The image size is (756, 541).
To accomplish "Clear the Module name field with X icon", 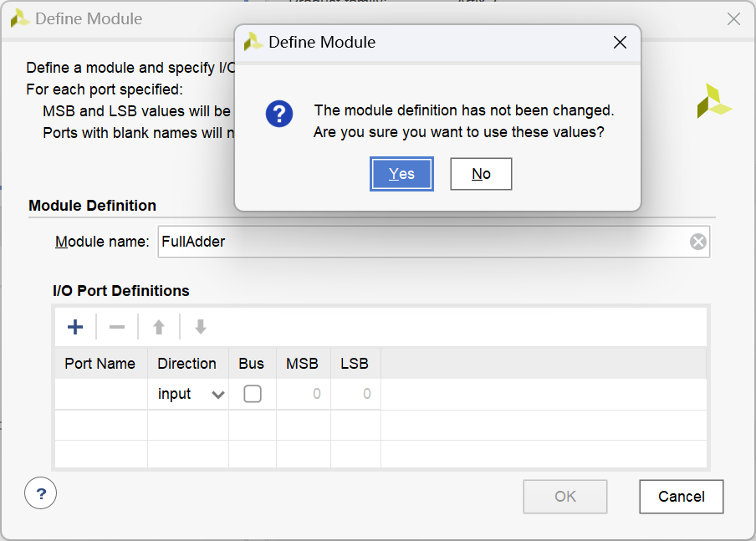I will (698, 242).
